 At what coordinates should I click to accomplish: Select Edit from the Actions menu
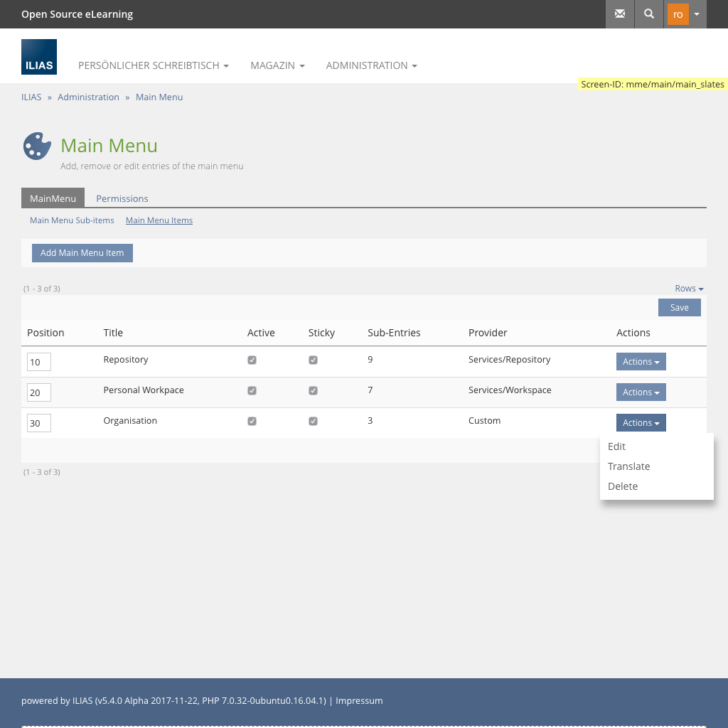tap(616, 446)
